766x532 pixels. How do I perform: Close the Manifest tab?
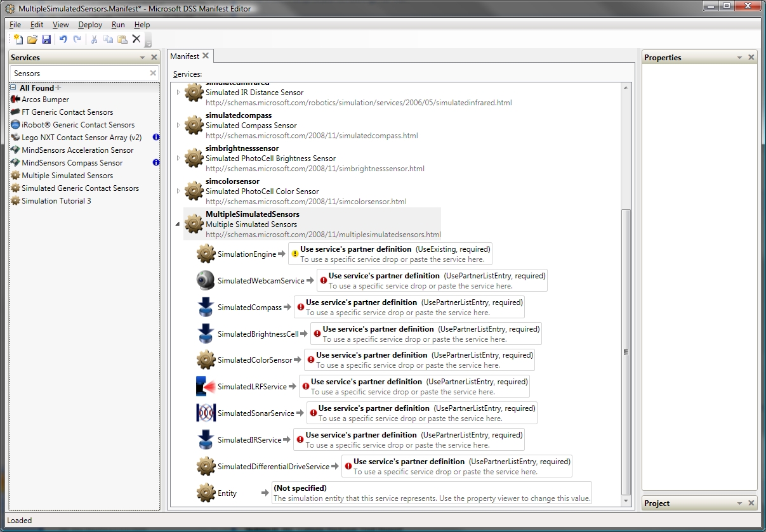[x=206, y=56]
